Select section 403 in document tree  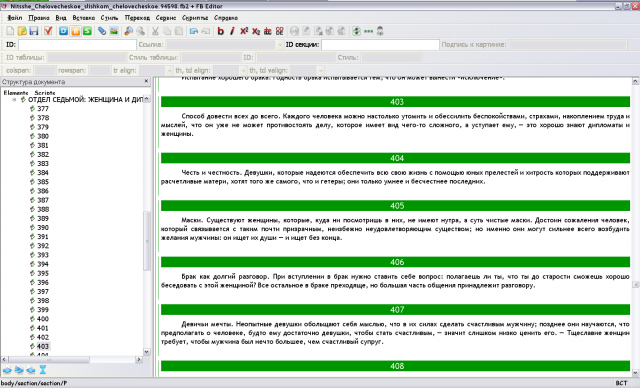[43, 346]
